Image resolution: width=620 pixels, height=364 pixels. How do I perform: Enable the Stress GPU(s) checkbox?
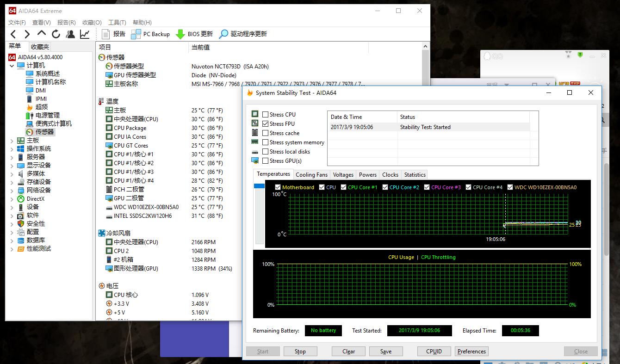pos(266,161)
